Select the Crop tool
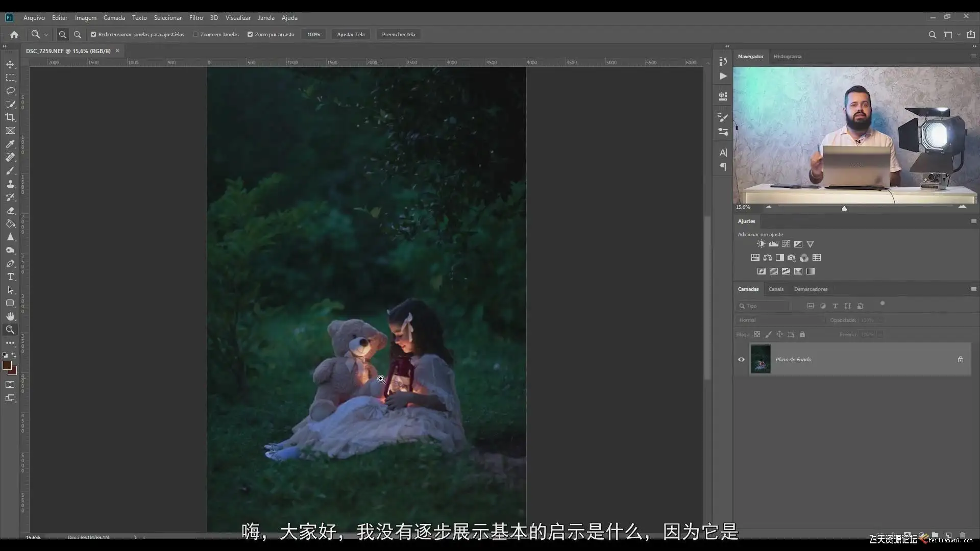Screen dimensions: 980x551 (10, 117)
